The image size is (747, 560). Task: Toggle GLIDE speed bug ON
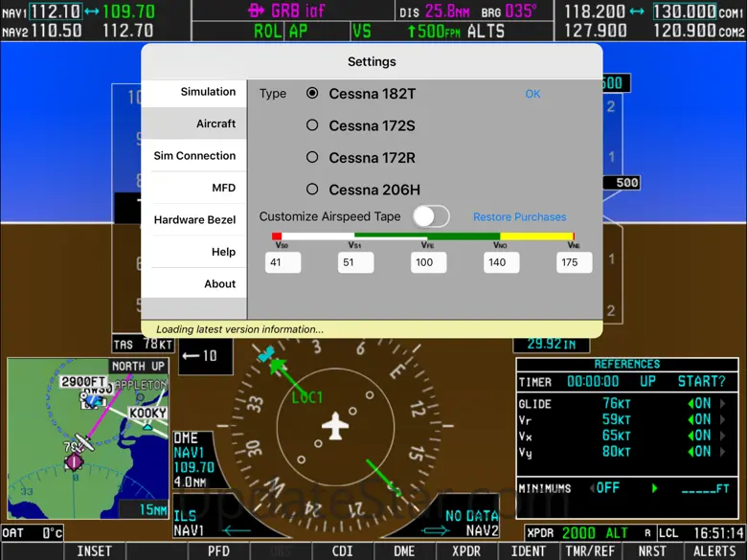(x=699, y=404)
